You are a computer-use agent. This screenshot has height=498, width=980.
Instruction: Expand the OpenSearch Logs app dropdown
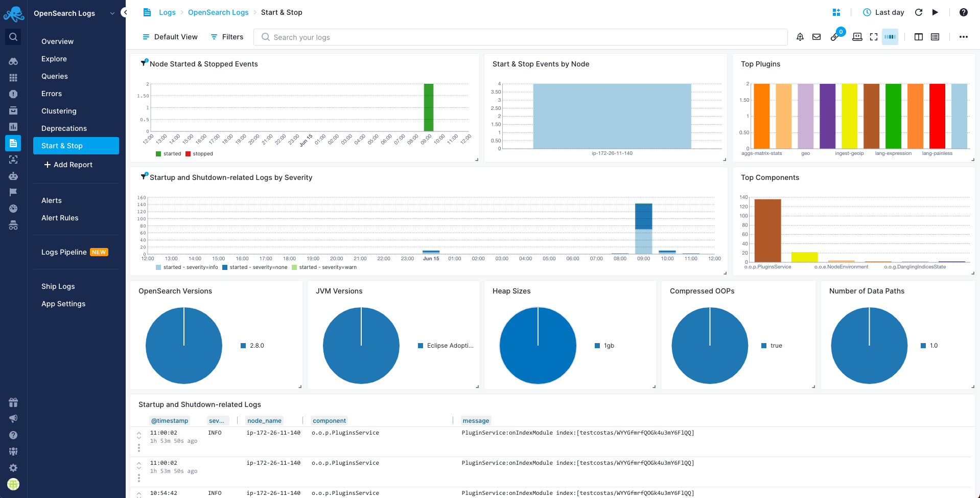pos(112,13)
